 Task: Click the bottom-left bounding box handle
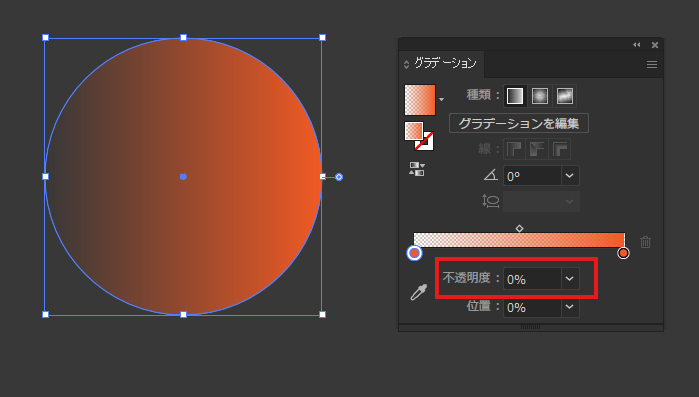coord(45,315)
